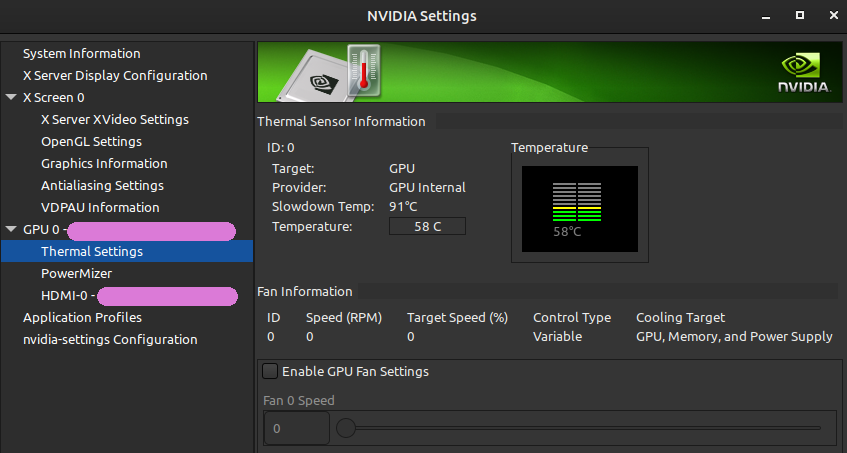Click the Fan 0 Speed value field
The width and height of the screenshot is (847, 453).
pos(297,428)
